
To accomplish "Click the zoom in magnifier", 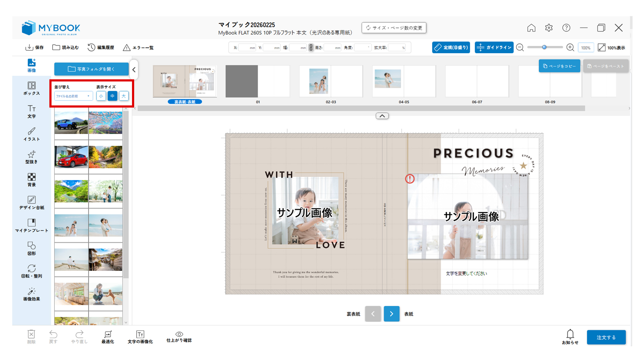I will click(570, 48).
